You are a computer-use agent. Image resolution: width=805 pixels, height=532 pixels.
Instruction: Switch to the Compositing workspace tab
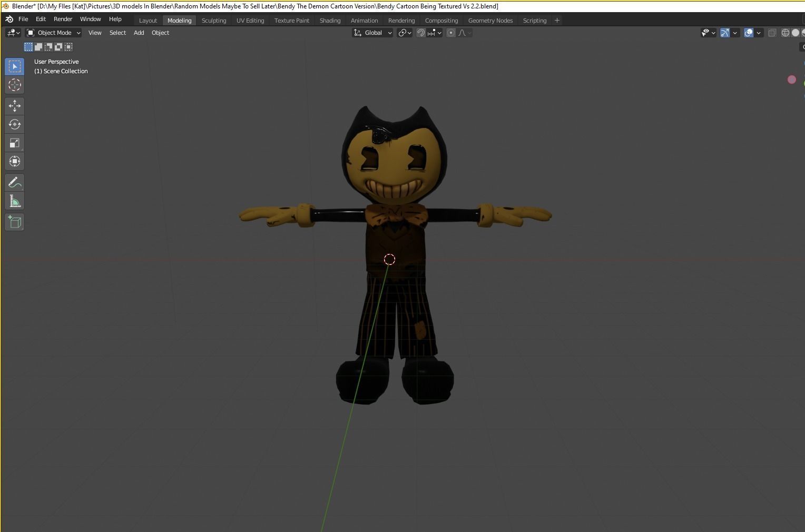pyautogui.click(x=441, y=20)
